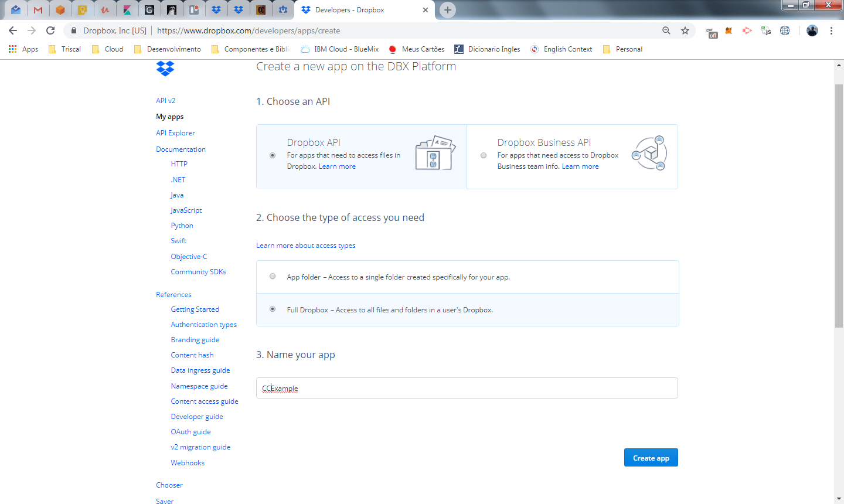Open the Python documentation link
Image resolution: width=844 pixels, height=504 pixels.
(182, 226)
